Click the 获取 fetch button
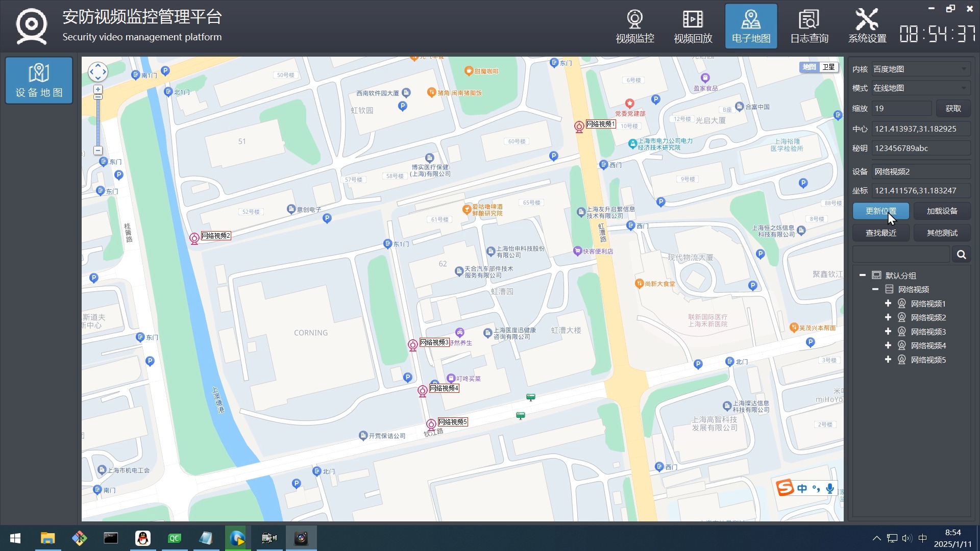 [953, 108]
